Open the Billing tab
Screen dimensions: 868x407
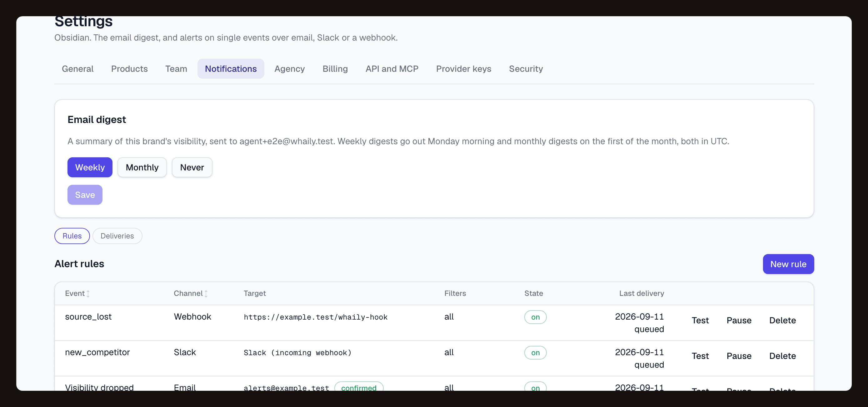click(335, 69)
